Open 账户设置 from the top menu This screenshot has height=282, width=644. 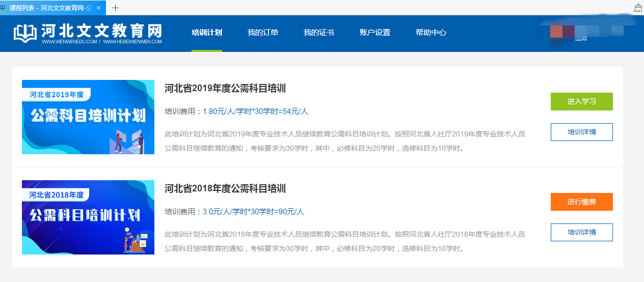tap(375, 33)
